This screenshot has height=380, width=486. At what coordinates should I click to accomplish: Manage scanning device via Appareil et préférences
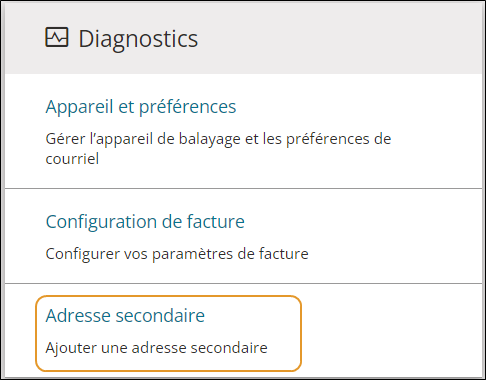click(x=141, y=107)
